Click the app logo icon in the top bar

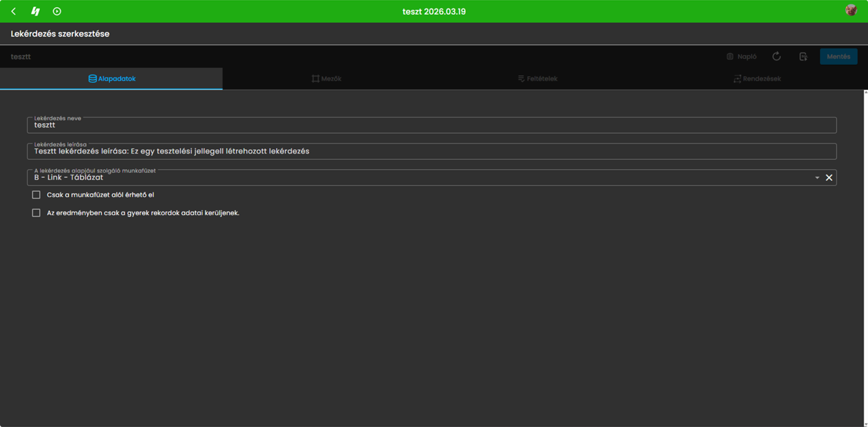35,11
